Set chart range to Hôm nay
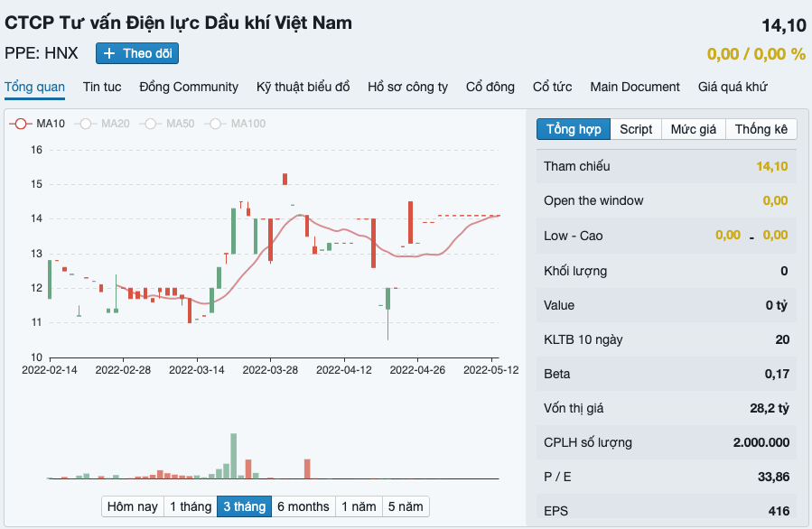 pos(133,506)
